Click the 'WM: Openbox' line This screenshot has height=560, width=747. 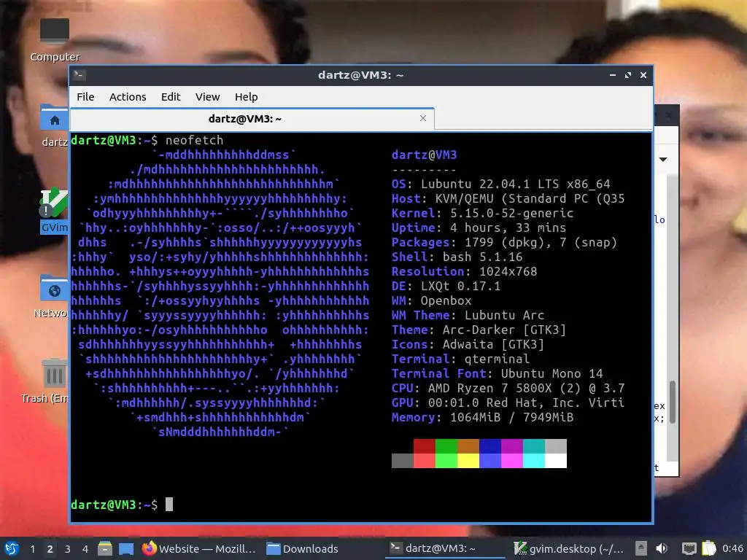point(432,300)
